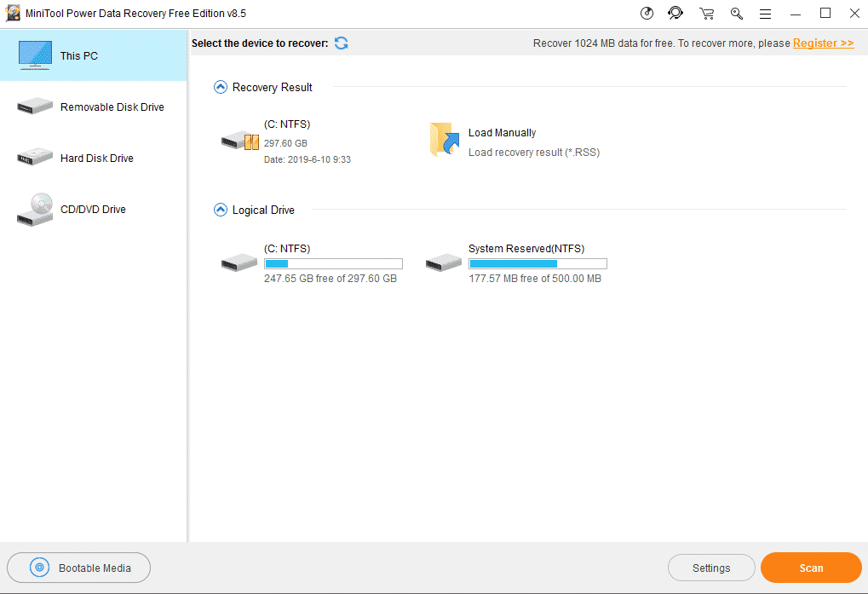The height and width of the screenshot is (594, 868).
Task: Open the Settings dialog
Action: pos(710,567)
